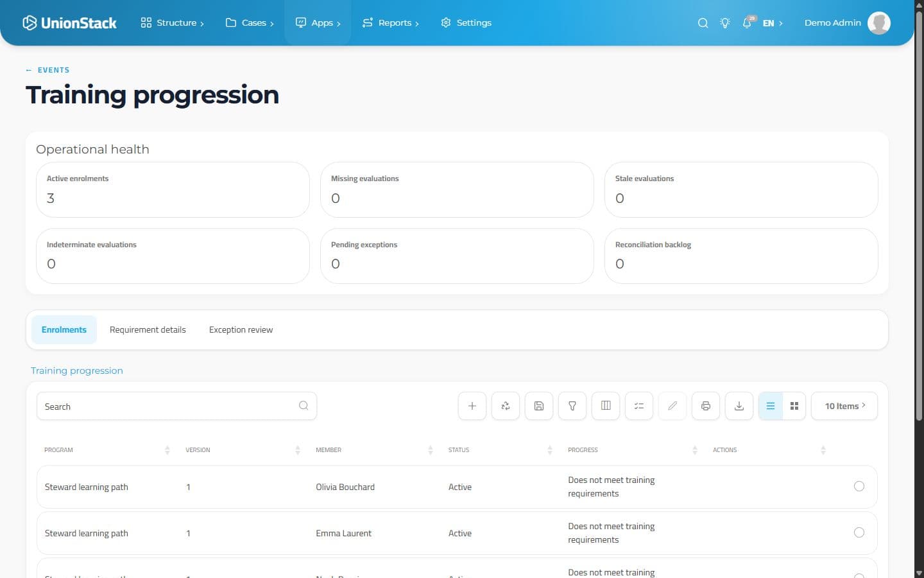Expand the Cases menu

point(250,22)
